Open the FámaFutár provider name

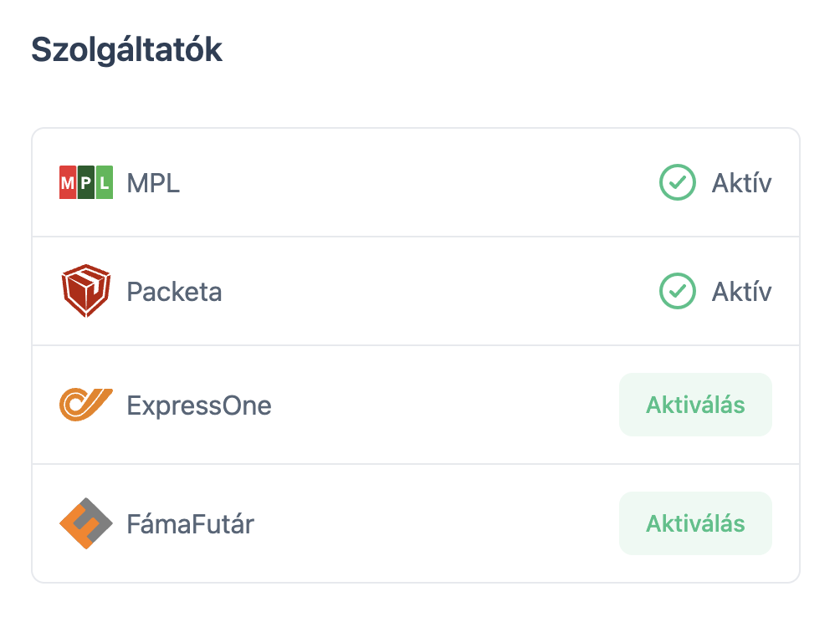191,524
